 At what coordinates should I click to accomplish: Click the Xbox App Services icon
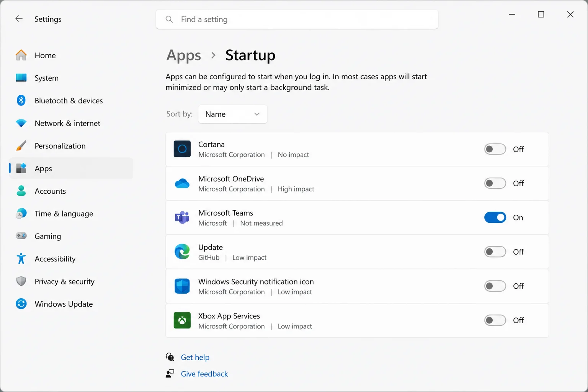182,320
